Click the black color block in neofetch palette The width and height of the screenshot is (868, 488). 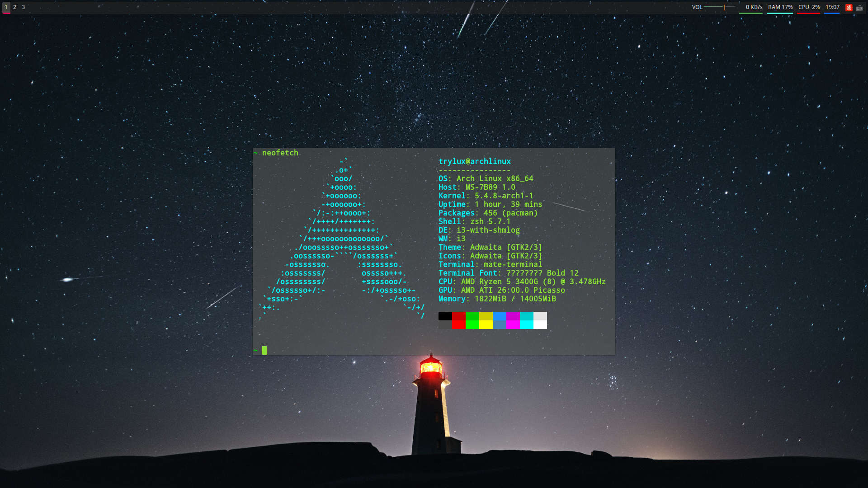tap(445, 316)
